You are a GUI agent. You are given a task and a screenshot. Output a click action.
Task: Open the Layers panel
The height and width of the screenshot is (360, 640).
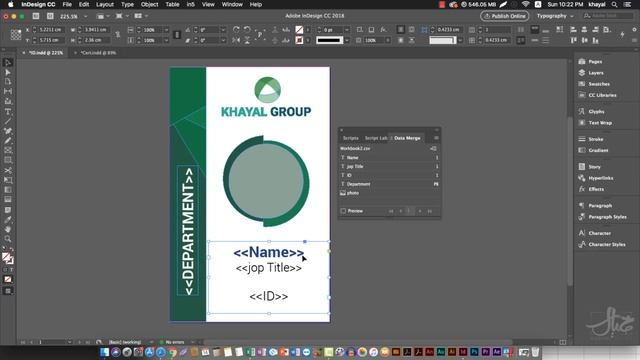point(591,73)
